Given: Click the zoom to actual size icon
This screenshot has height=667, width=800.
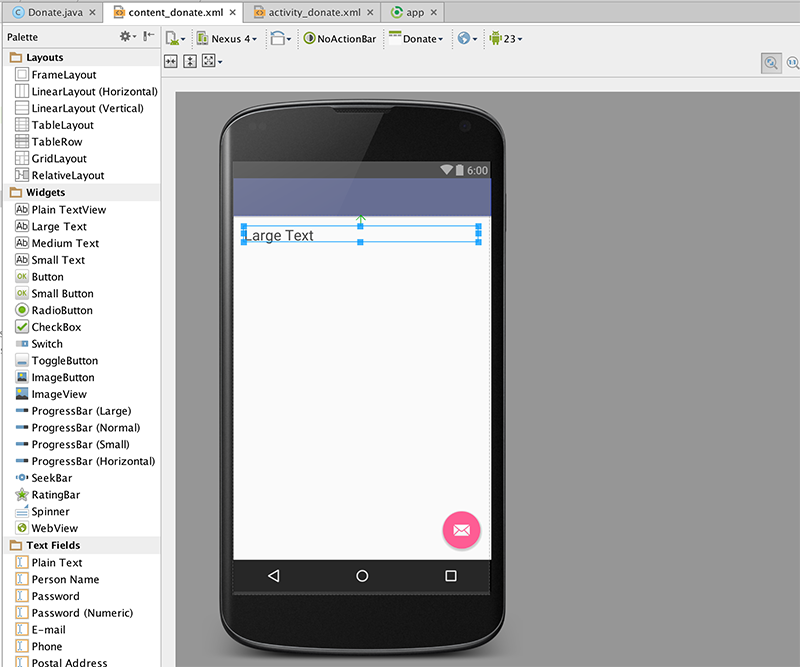Looking at the screenshot, I should [792, 62].
